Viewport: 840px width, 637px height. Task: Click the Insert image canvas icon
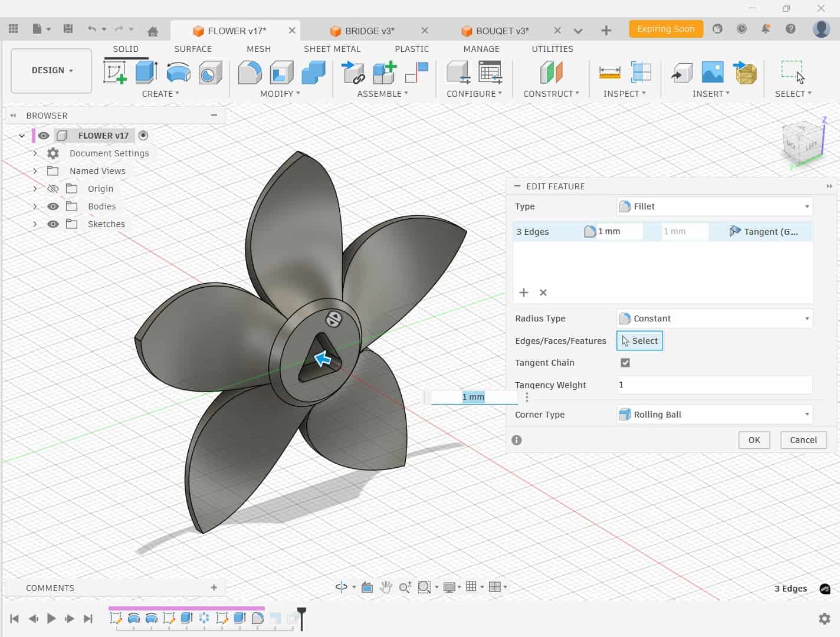(713, 73)
